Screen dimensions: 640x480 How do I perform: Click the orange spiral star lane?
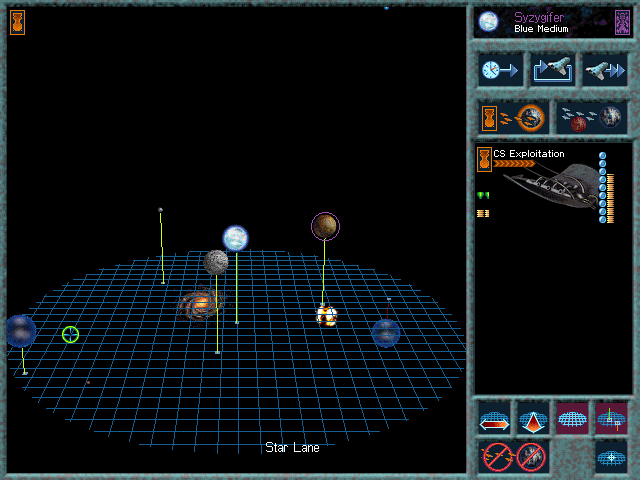pyautogui.click(x=200, y=304)
